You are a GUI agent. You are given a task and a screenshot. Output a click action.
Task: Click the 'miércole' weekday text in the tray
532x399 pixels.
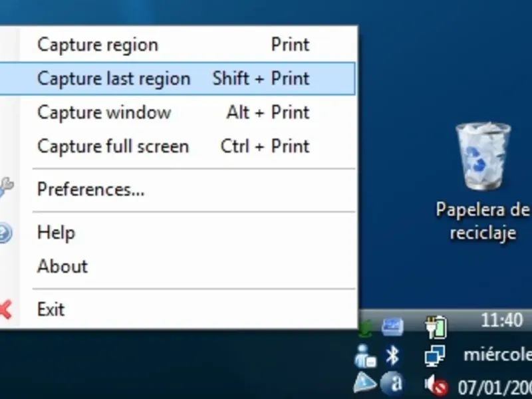click(497, 354)
